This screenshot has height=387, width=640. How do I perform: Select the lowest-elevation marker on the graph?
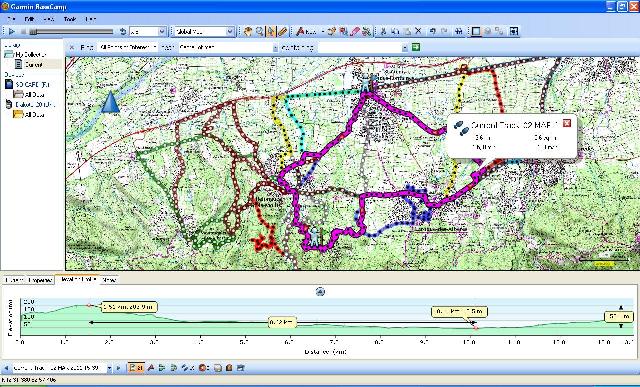pyautogui.click(x=476, y=328)
